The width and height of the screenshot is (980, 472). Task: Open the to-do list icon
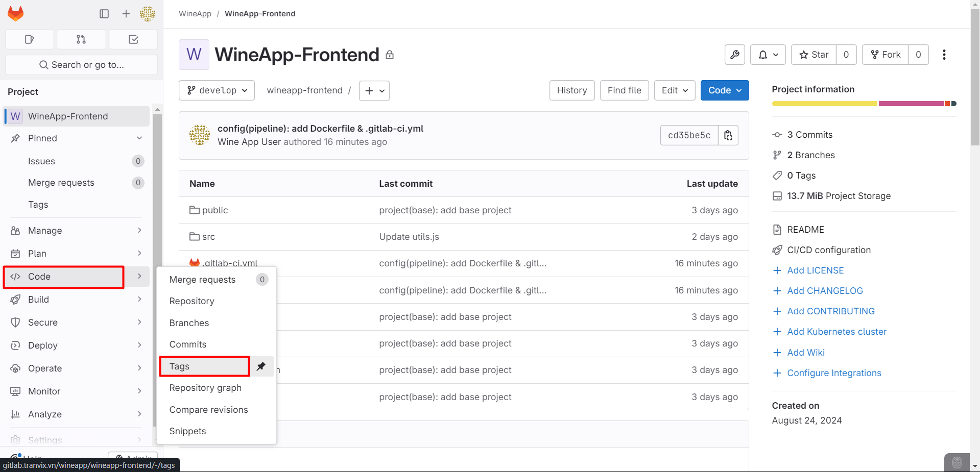[133, 39]
